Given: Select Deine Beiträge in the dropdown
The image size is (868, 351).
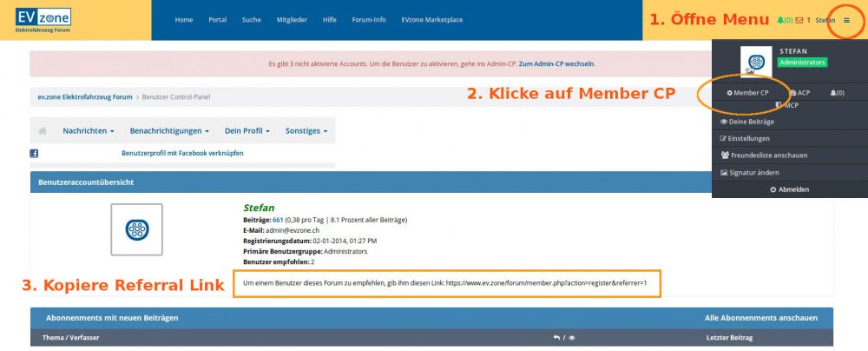Looking at the screenshot, I should click(746, 122).
